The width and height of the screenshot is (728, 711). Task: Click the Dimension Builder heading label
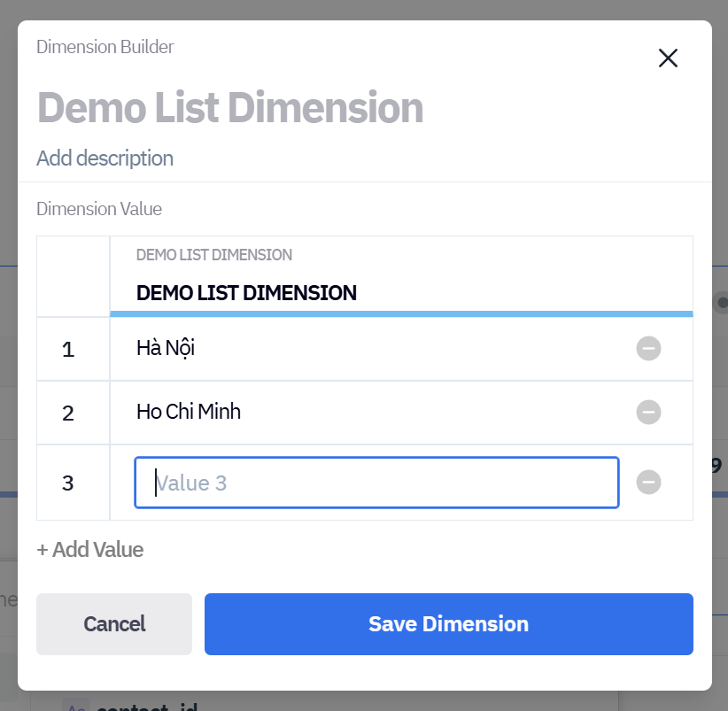(105, 47)
